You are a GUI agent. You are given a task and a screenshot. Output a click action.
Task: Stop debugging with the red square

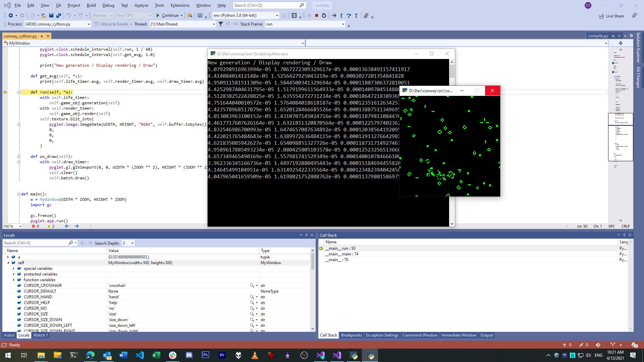click(x=316, y=15)
